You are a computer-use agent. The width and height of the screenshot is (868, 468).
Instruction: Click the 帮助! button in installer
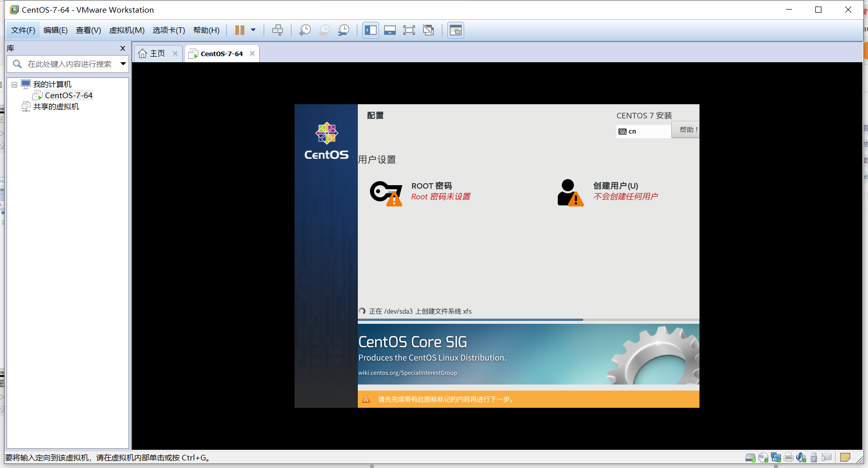tap(686, 130)
